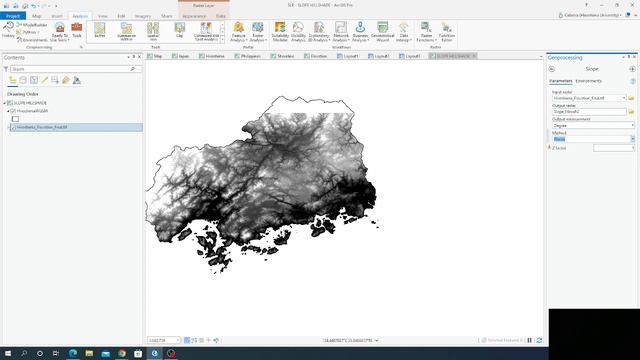Click the white polygon symbol swatch
This screenshot has height=360, width=640.
point(16,119)
